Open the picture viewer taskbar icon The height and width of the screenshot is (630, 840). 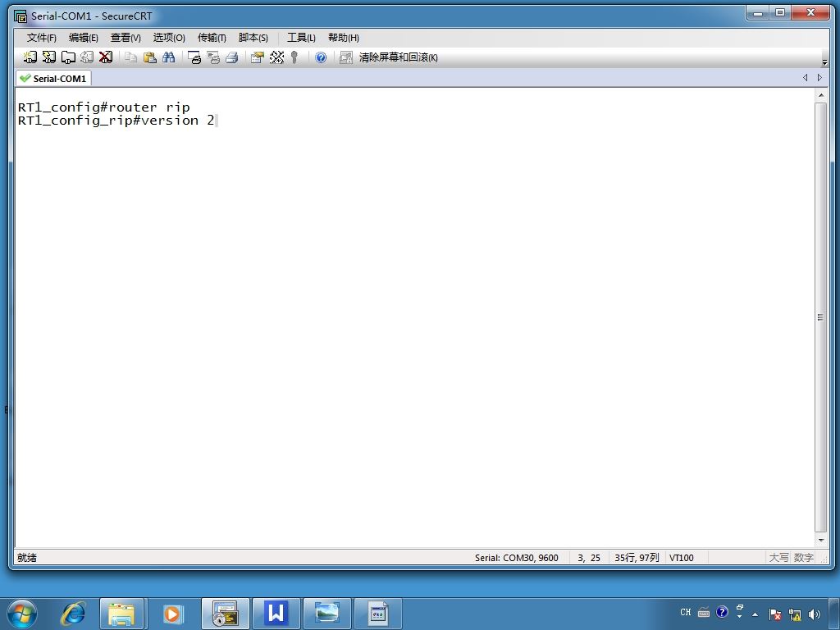pyautogui.click(x=326, y=614)
